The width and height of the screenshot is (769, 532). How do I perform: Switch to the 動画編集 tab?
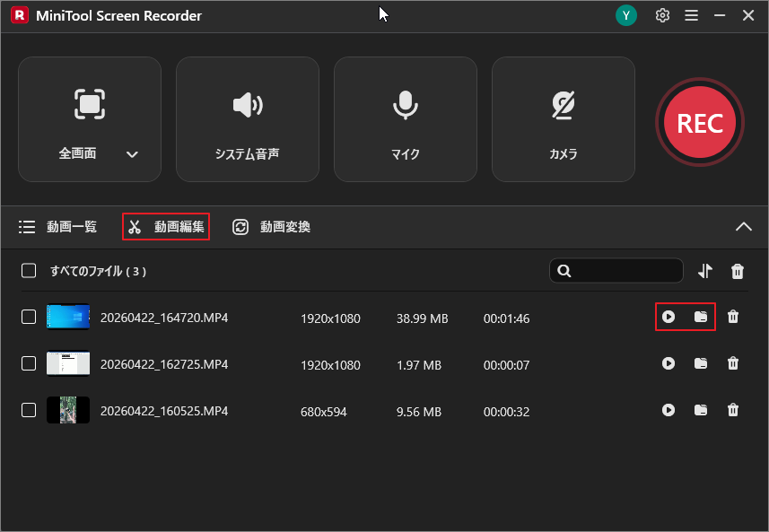point(165,226)
